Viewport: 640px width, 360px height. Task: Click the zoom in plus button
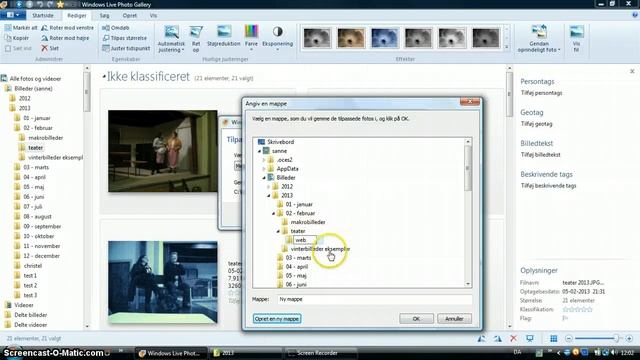tap(629, 338)
